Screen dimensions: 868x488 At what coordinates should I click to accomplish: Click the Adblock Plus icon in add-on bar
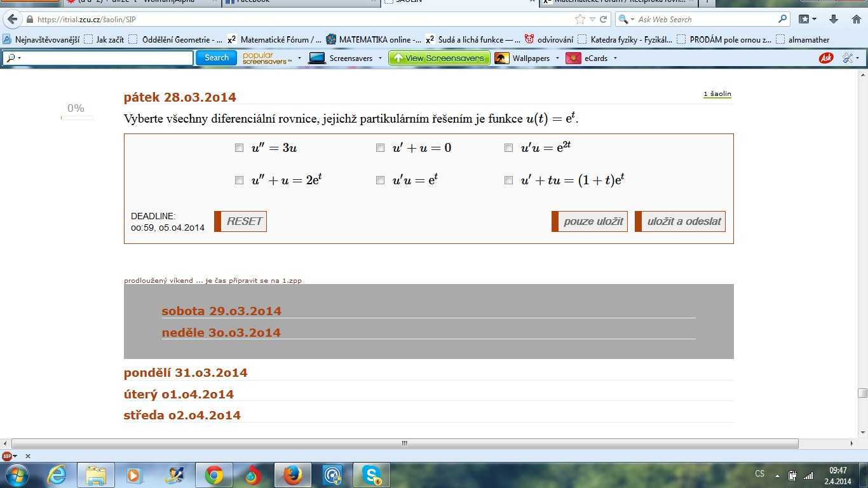7,456
